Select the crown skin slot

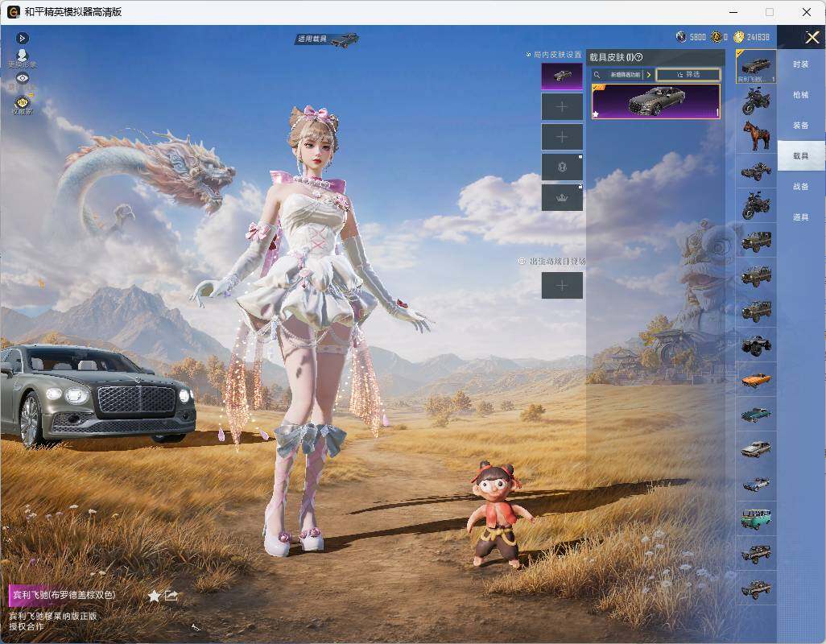click(x=562, y=198)
